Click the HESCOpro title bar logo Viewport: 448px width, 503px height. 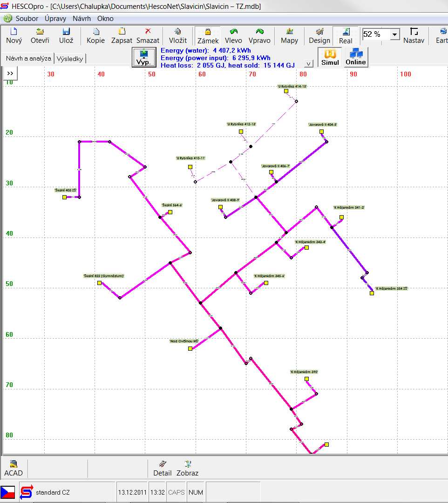point(5,6)
